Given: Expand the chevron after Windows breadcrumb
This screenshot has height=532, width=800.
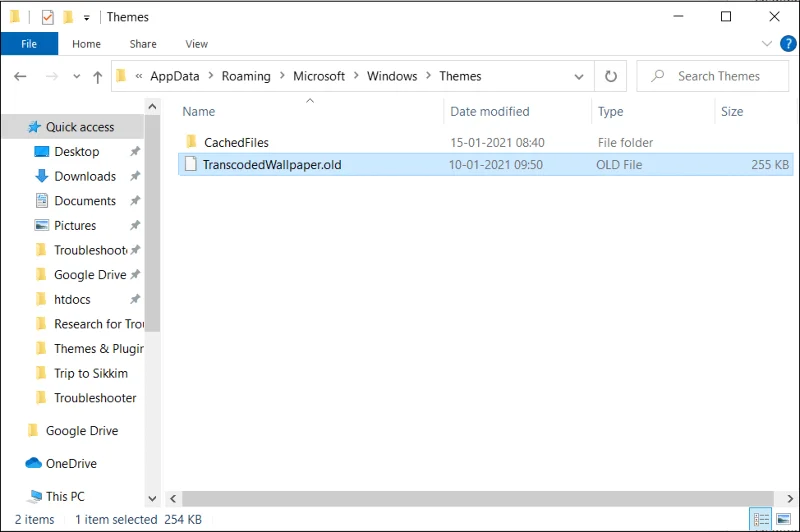Looking at the screenshot, I should [429, 76].
